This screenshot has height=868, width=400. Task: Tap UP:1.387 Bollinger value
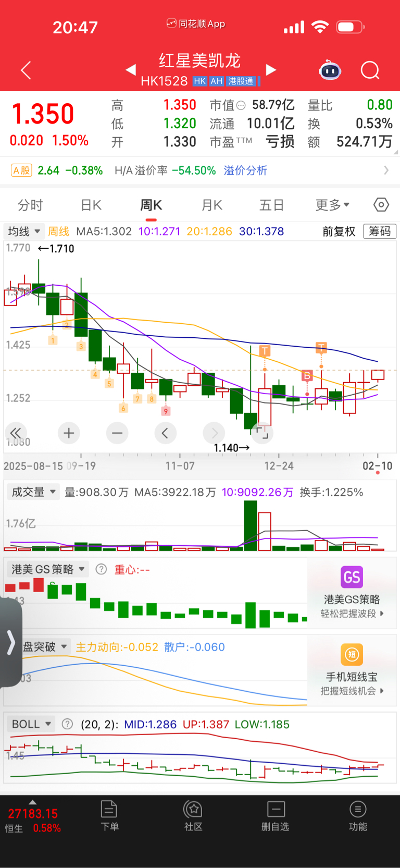click(206, 724)
